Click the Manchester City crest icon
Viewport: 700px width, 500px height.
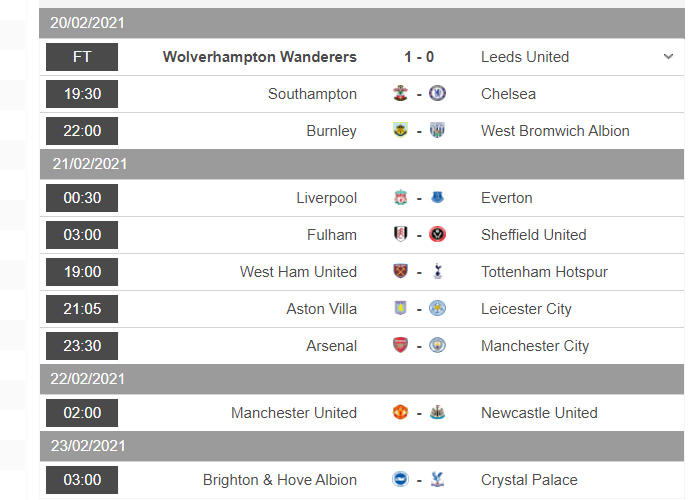pos(437,346)
